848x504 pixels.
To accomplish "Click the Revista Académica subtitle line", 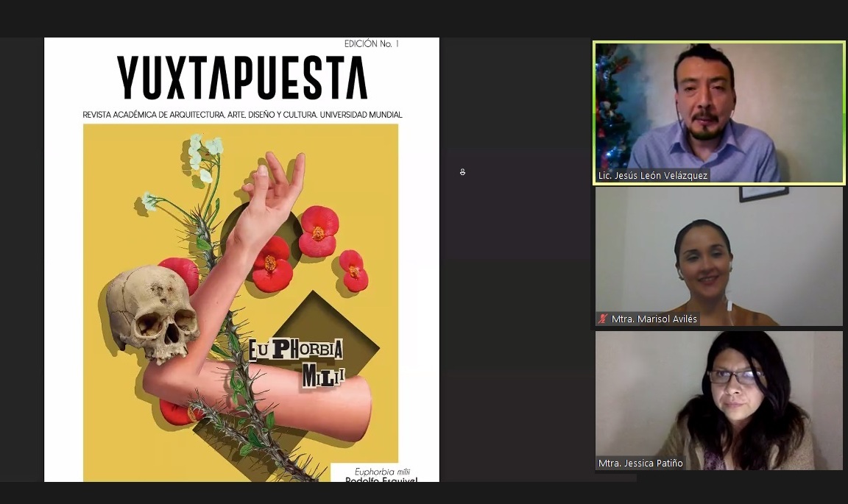I will pos(242,115).
